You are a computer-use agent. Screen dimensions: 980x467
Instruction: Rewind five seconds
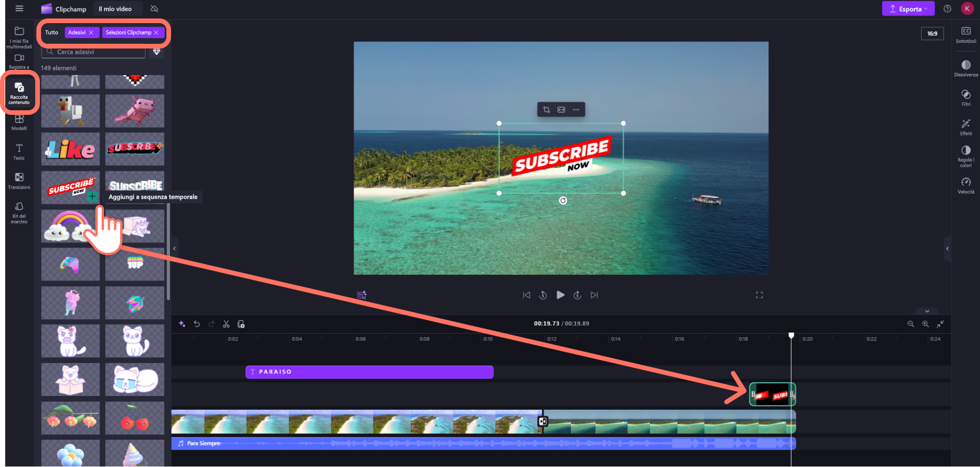pyautogui.click(x=543, y=295)
